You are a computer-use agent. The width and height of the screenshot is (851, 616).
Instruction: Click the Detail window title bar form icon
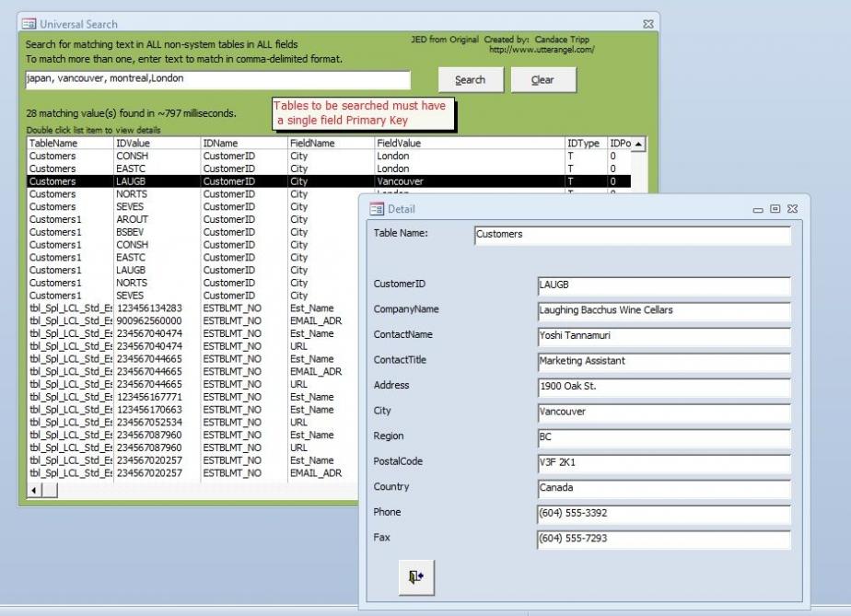pos(376,209)
